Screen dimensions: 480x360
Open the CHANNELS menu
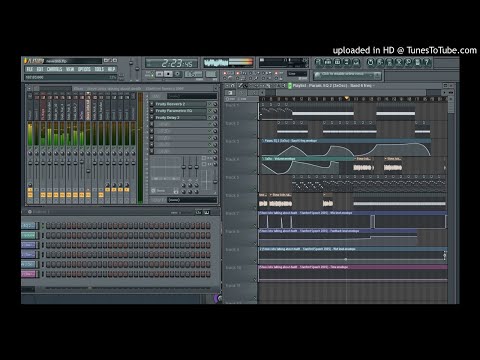click(54, 69)
